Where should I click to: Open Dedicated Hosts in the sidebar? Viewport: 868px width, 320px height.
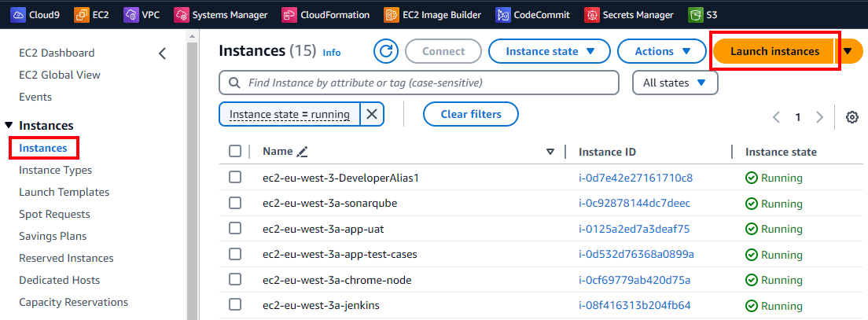point(59,280)
